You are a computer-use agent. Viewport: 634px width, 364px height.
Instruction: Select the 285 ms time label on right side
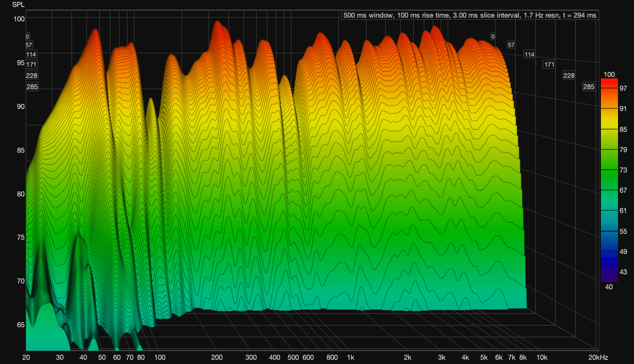(x=589, y=87)
